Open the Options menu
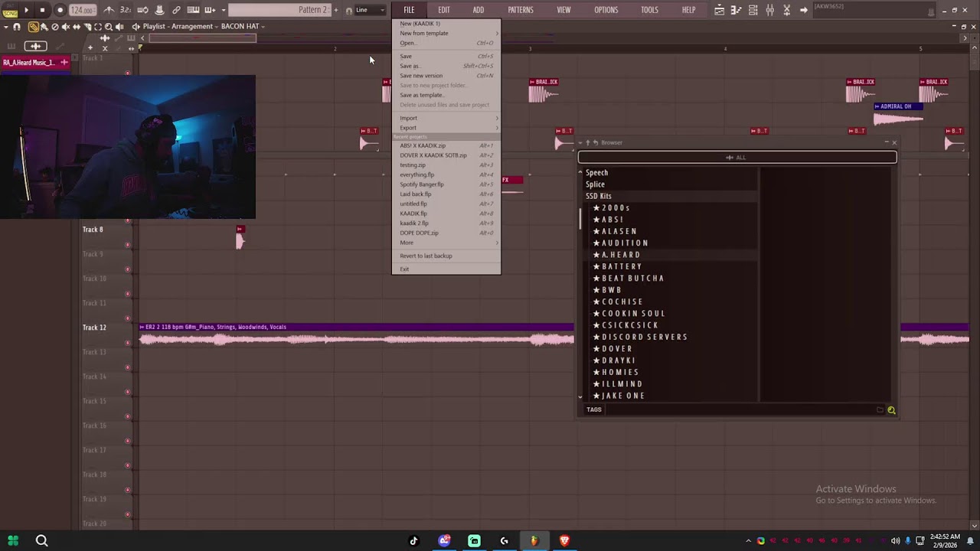Screen dimensions: 980x551 coord(606,10)
